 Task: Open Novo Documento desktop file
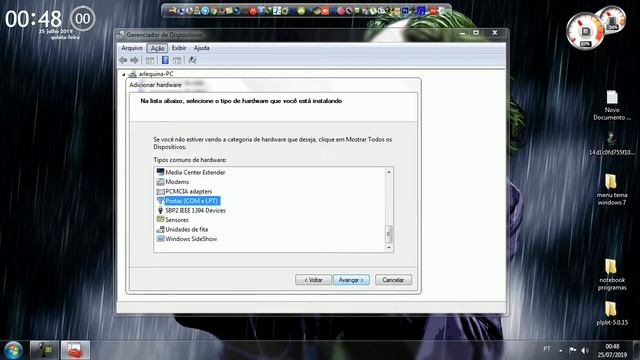612,105
